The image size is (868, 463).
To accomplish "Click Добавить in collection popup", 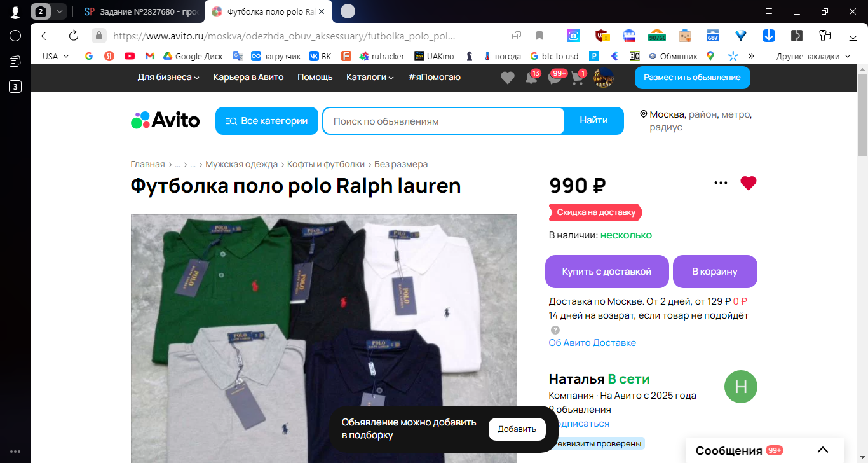I will (x=517, y=429).
